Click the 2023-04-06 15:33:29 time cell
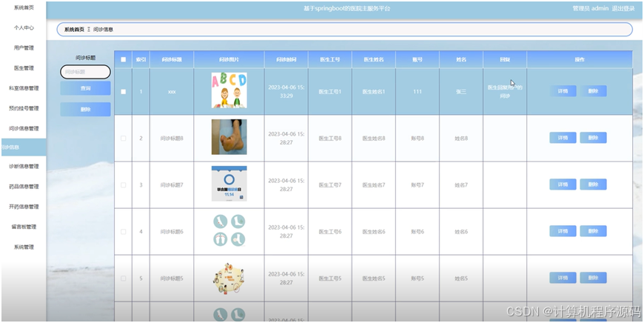 286,92
